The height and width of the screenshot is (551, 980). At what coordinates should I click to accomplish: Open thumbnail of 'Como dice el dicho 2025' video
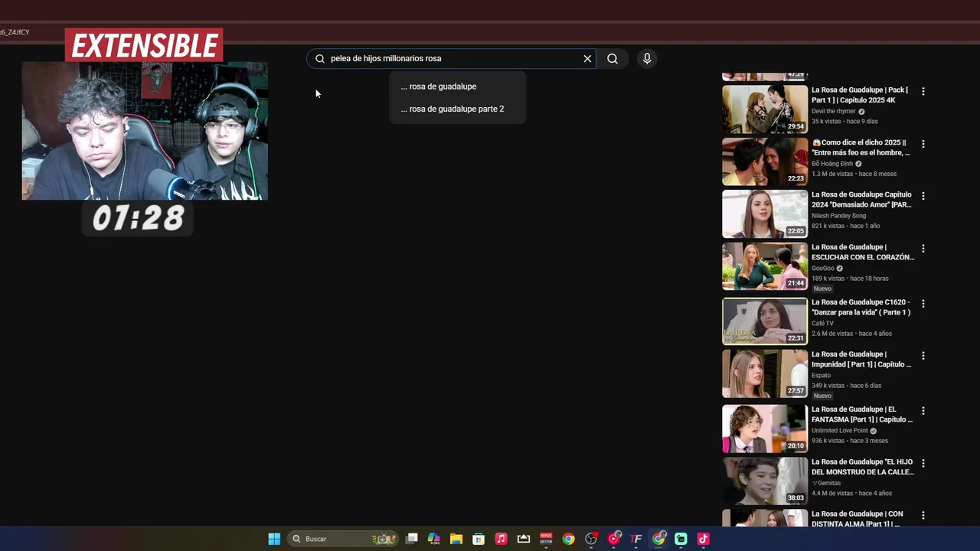pos(765,161)
